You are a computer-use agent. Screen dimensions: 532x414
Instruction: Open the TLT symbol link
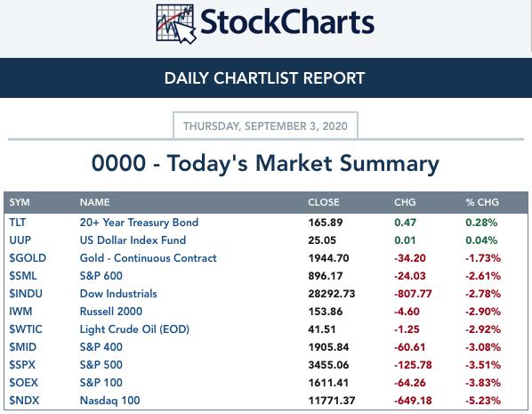[x=17, y=223]
